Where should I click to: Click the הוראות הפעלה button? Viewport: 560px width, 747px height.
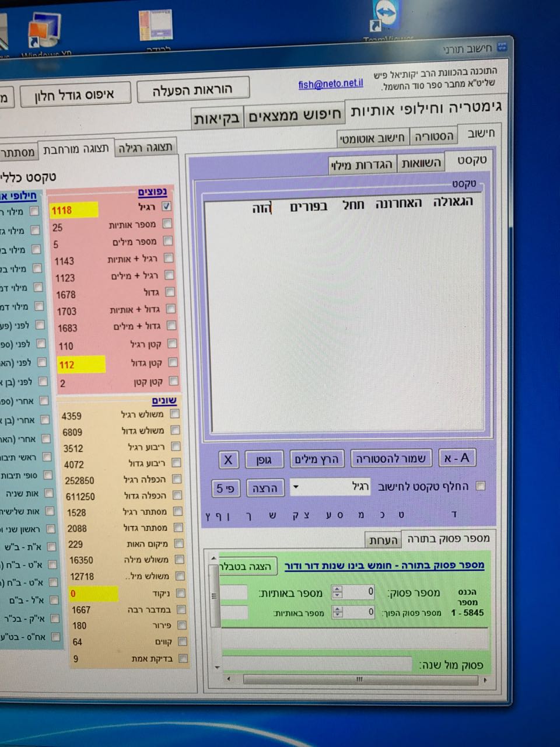click(x=192, y=90)
